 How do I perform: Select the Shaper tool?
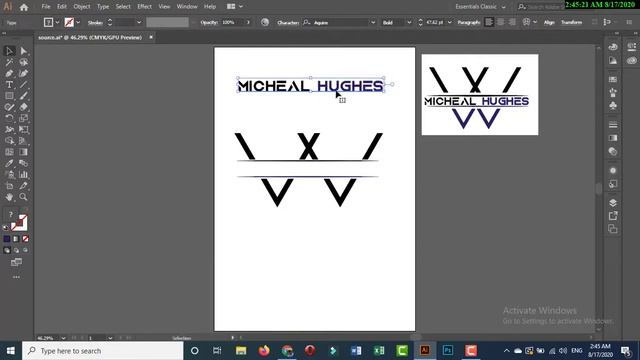tap(9, 107)
